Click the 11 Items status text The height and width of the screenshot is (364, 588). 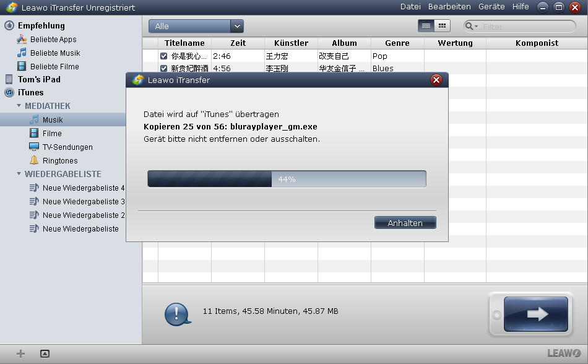(x=270, y=311)
